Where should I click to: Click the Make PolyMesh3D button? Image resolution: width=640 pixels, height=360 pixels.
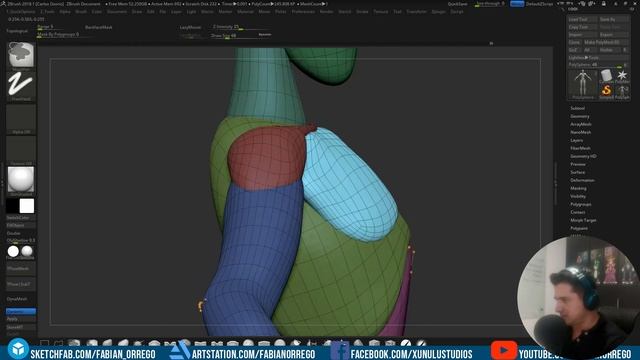click(x=606, y=42)
